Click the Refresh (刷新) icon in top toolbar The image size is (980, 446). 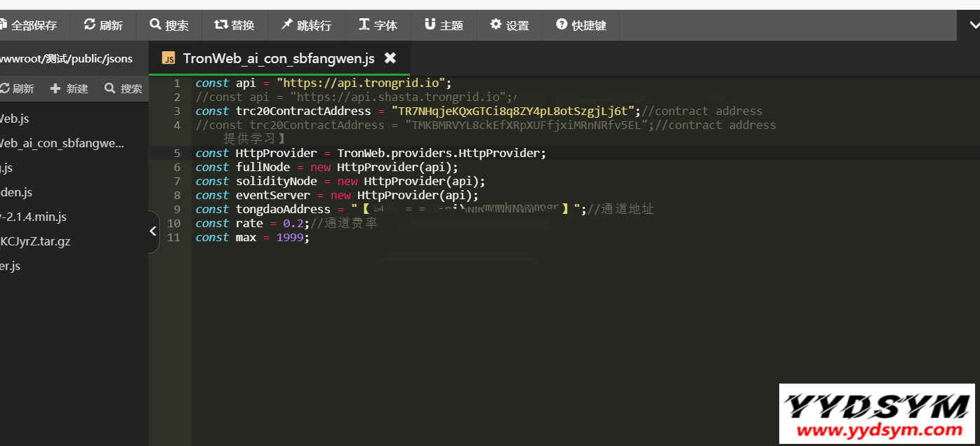(90, 25)
